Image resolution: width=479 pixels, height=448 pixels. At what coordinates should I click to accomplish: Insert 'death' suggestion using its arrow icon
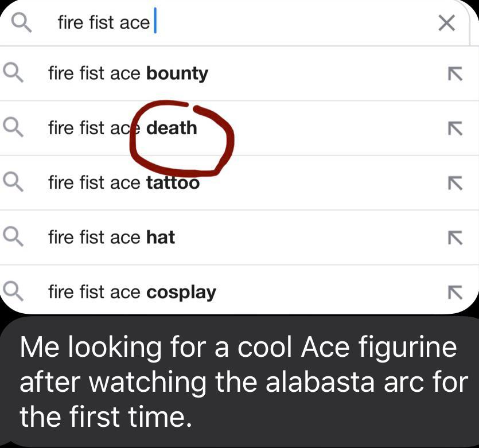point(454,128)
